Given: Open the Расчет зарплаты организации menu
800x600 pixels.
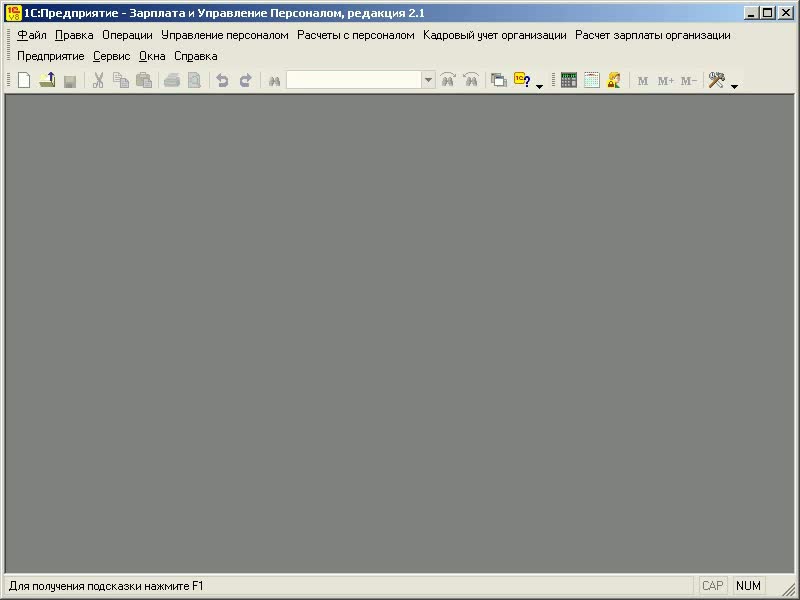Looking at the screenshot, I should pyautogui.click(x=652, y=35).
